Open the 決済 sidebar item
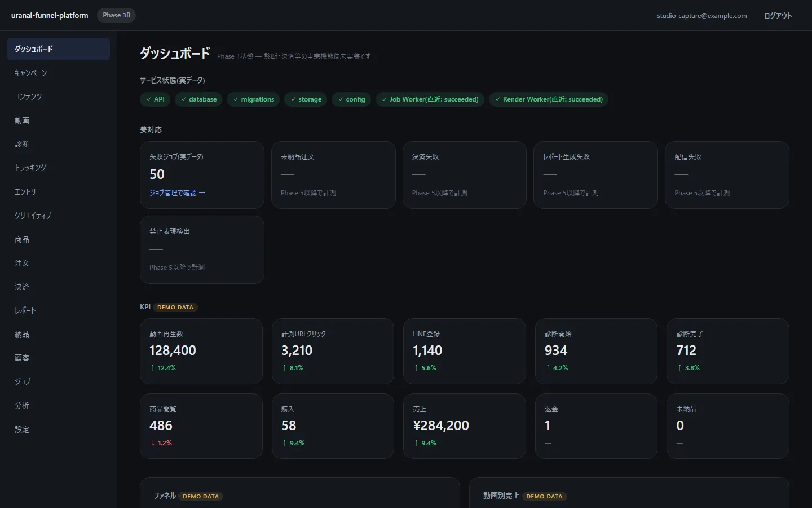The width and height of the screenshot is (812, 508). coord(58,287)
